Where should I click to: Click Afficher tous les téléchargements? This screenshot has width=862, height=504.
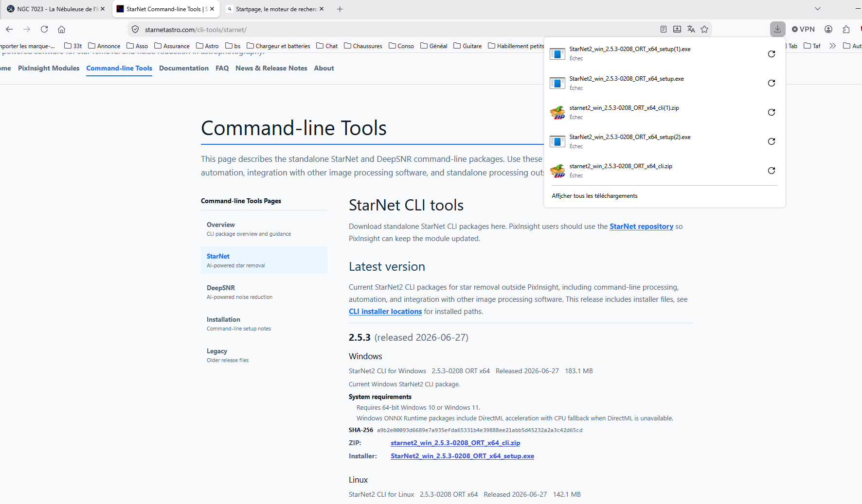594,196
